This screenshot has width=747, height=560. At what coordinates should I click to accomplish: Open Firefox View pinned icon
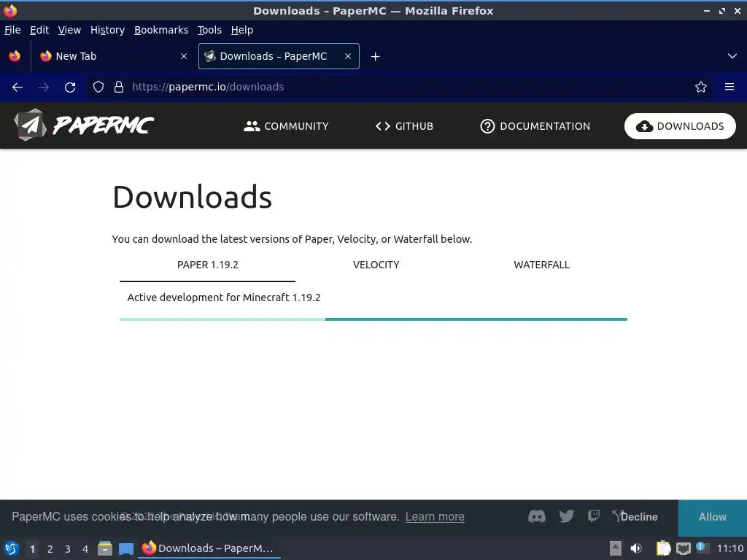coord(15,56)
